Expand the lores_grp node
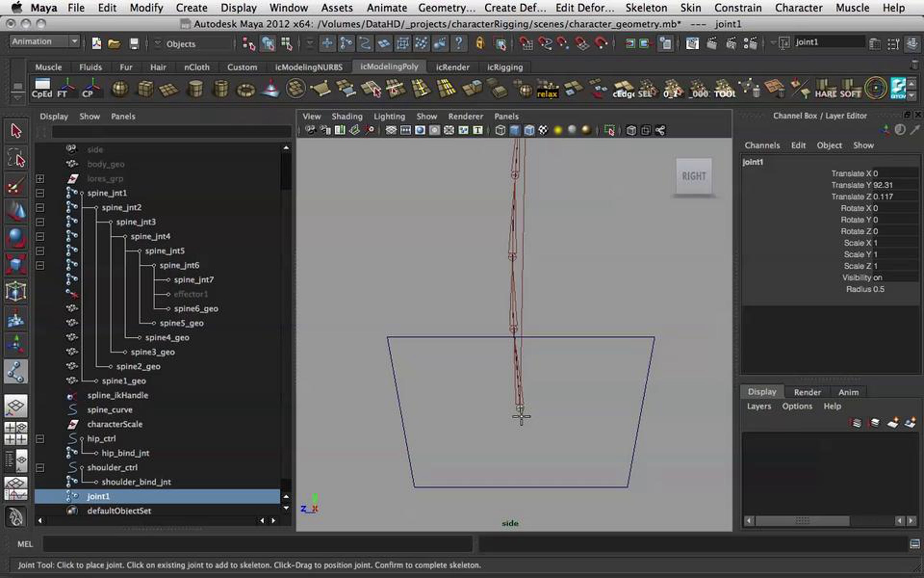 [40, 179]
